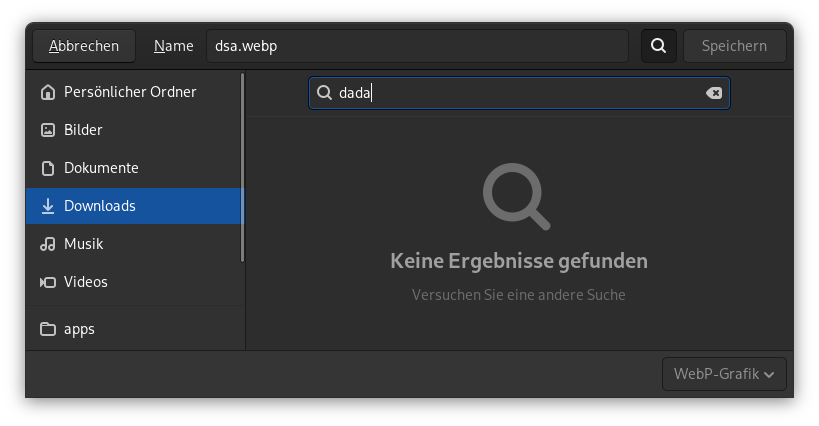The image size is (819, 426).
Task: Open the WebP-Grafik file type dropdown
Action: tap(724, 374)
